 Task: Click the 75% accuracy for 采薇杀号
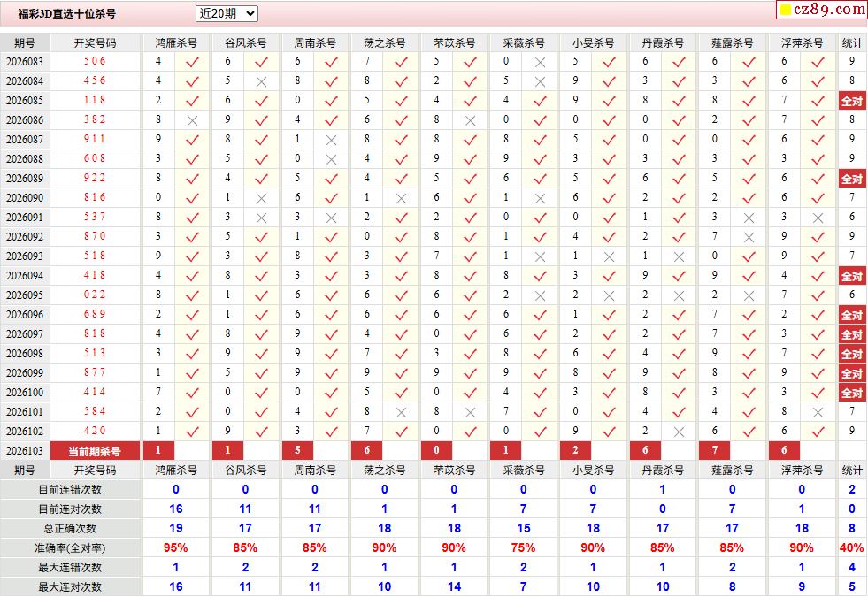point(524,548)
